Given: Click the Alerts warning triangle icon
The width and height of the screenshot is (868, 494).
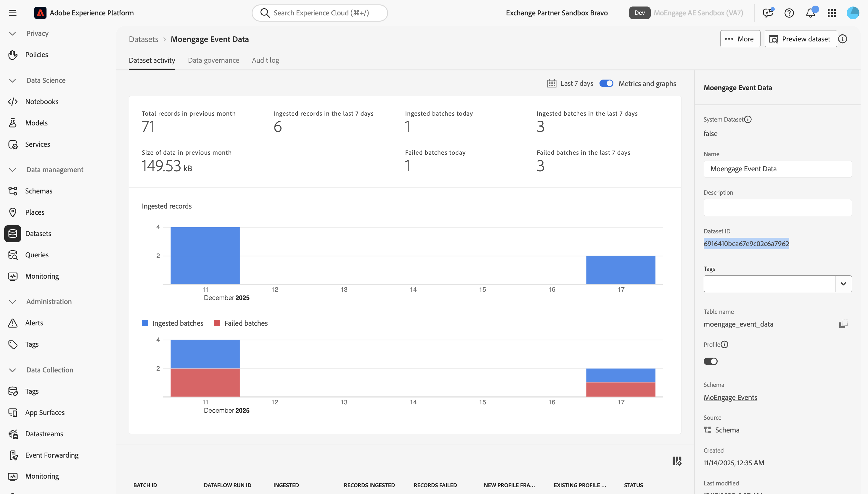Looking at the screenshot, I should 13,323.
